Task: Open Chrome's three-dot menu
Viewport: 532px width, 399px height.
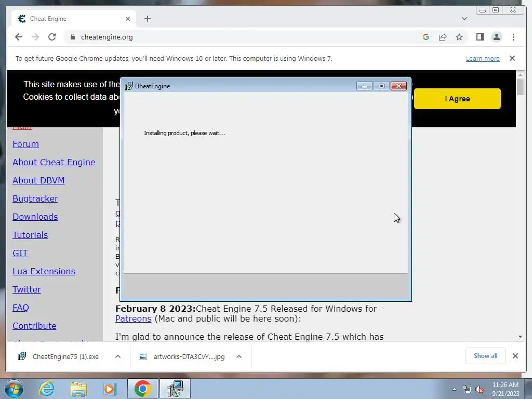Action: pos(513,37)
